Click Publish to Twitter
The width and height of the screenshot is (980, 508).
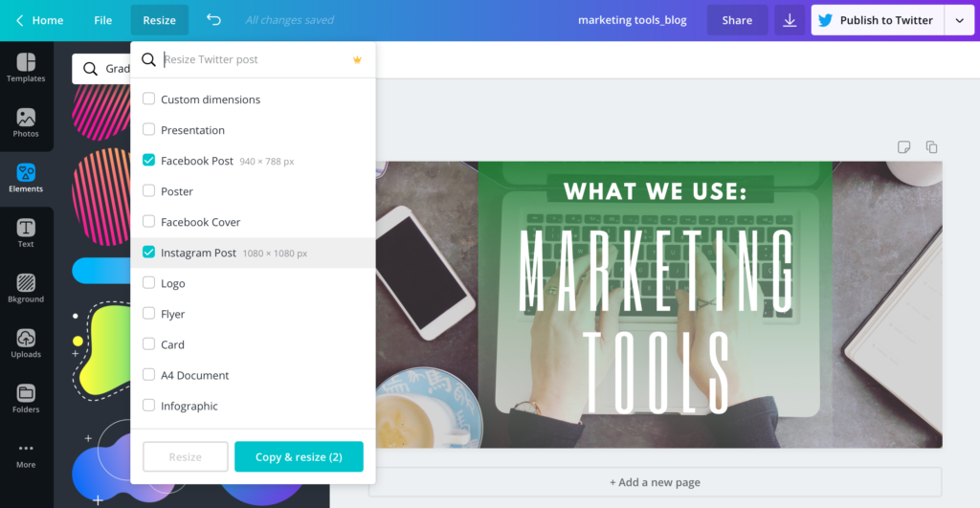(x=878, y=20)
